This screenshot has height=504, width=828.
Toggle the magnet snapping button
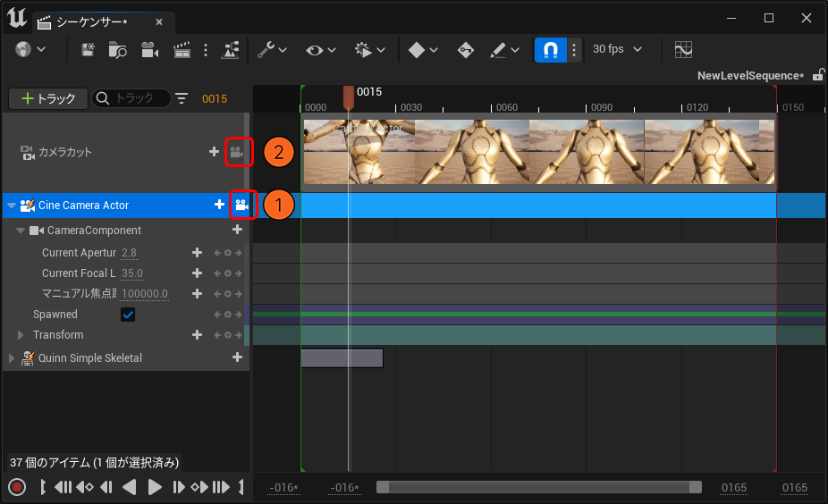(550, 50)
